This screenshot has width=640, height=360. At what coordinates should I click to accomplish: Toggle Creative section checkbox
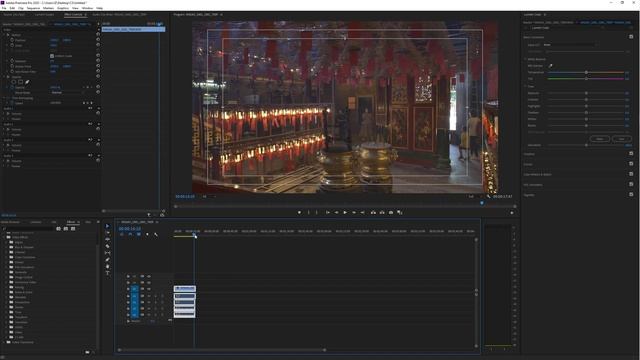[631, 153]
